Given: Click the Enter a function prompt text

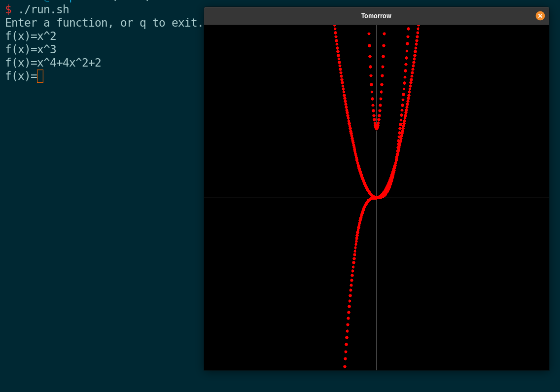Looking at the screenshot, I should (89, 23).
